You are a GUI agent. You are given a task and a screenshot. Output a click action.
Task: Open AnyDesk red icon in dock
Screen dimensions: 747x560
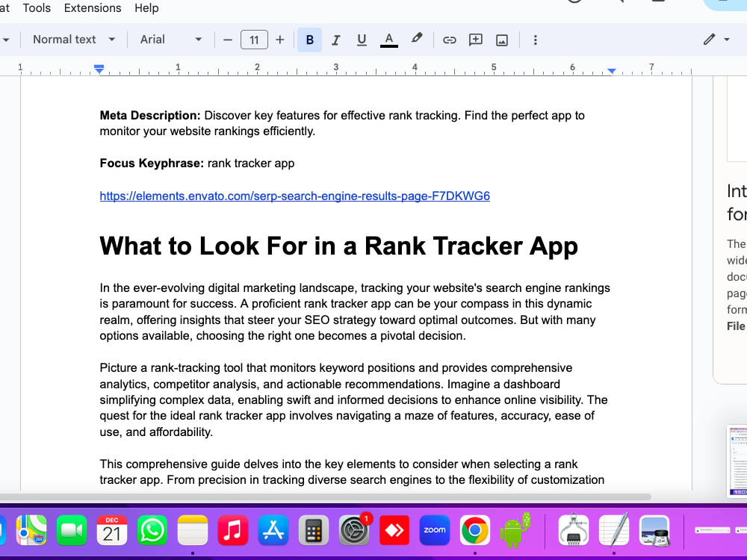pos(394,530)
